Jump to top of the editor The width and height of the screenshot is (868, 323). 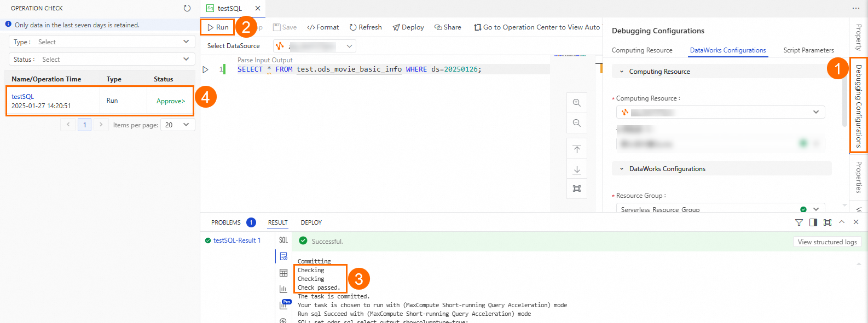tap(577, 149)
